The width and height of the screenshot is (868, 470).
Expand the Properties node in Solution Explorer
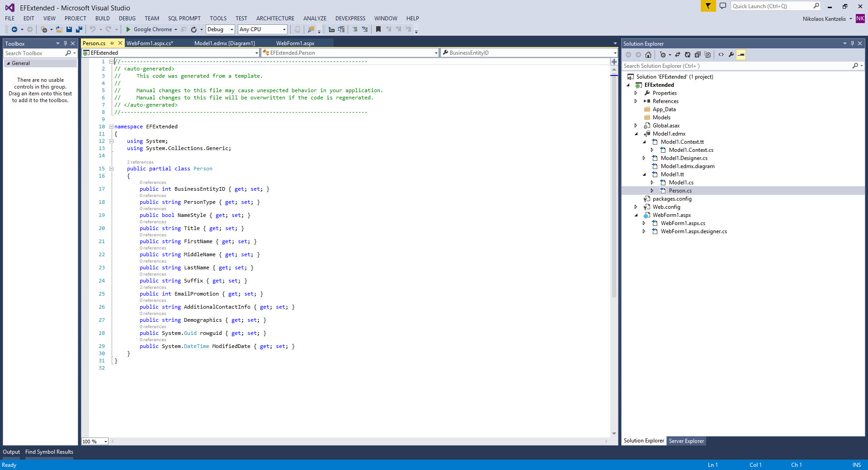tap(636, 93)
